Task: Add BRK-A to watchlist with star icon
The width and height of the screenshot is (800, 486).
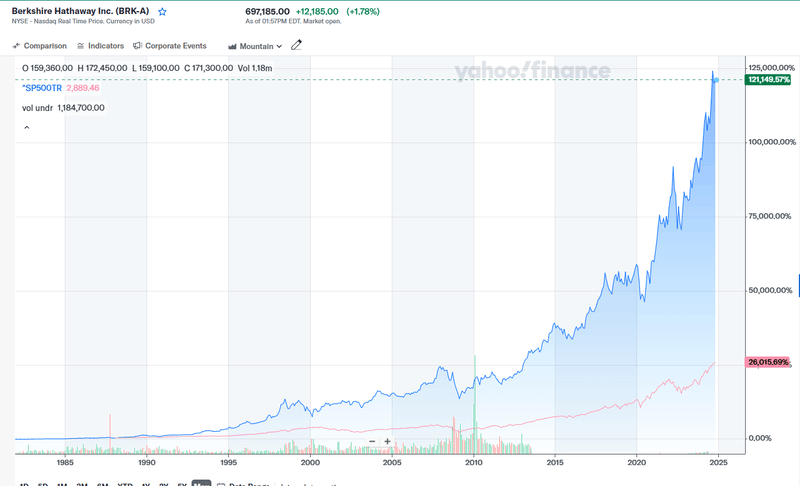Action: coord(162,12)
